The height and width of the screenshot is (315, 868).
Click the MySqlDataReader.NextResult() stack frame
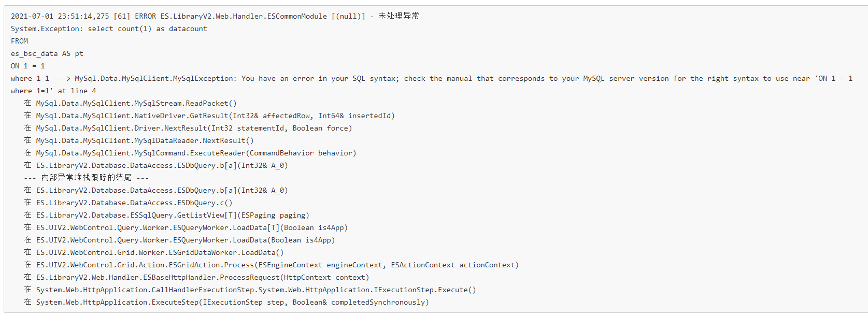tap(145, 140)
